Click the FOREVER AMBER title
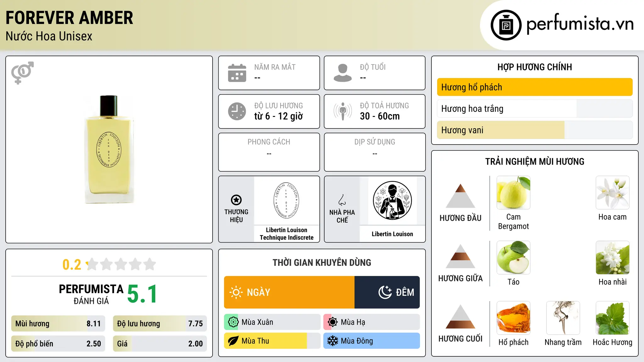This screenshot has width=644, height=362. [x=69, y=18]
